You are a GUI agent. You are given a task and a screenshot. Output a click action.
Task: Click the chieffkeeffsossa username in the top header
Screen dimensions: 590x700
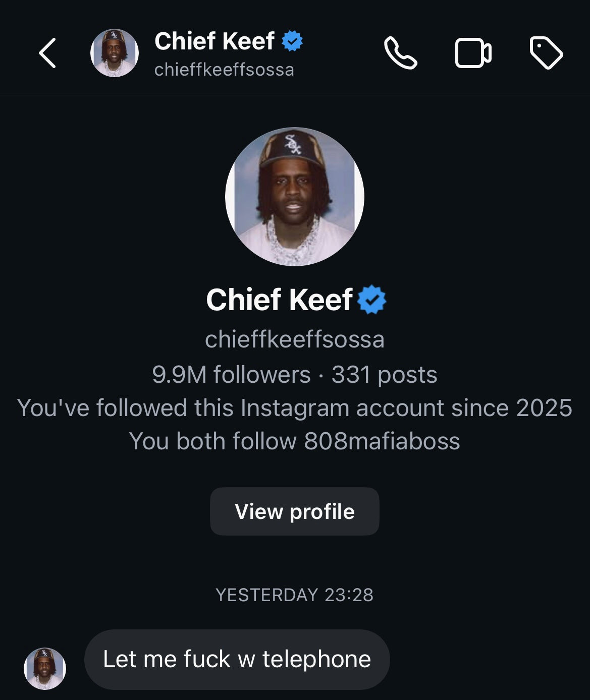click(x=224, y=70)
